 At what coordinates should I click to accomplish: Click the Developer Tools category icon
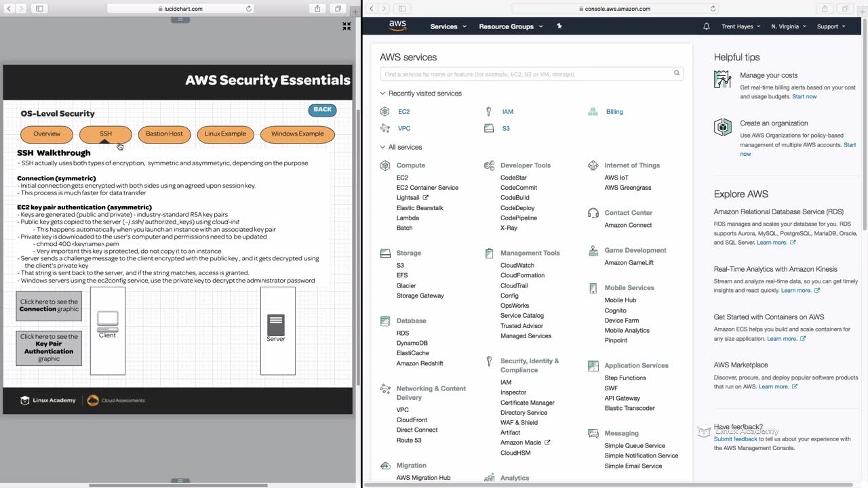click(489, 165)
